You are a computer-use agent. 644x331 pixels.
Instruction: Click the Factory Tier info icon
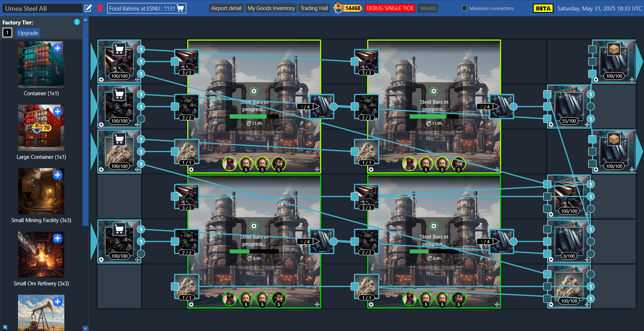[77, 22]
